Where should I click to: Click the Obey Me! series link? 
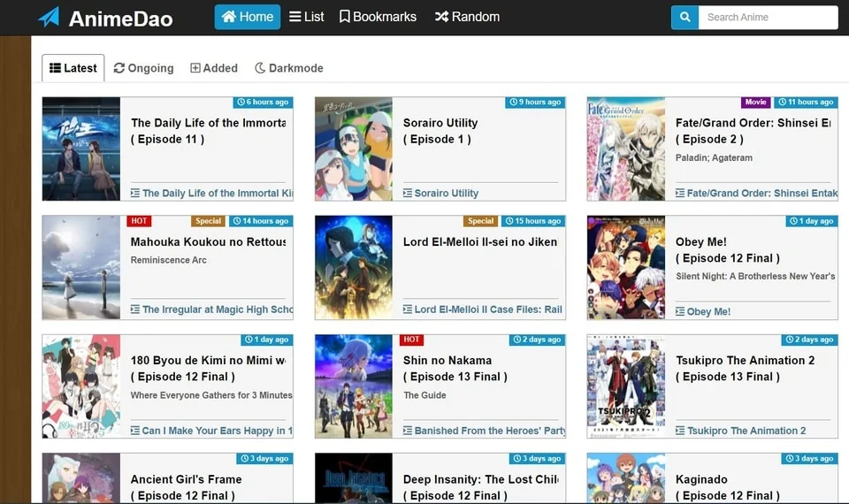pos(703,312)
